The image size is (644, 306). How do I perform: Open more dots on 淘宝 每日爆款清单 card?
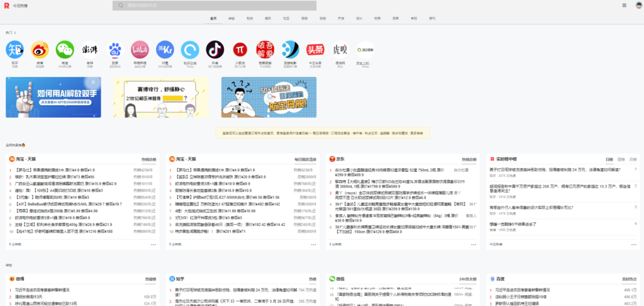click(313, 244)
